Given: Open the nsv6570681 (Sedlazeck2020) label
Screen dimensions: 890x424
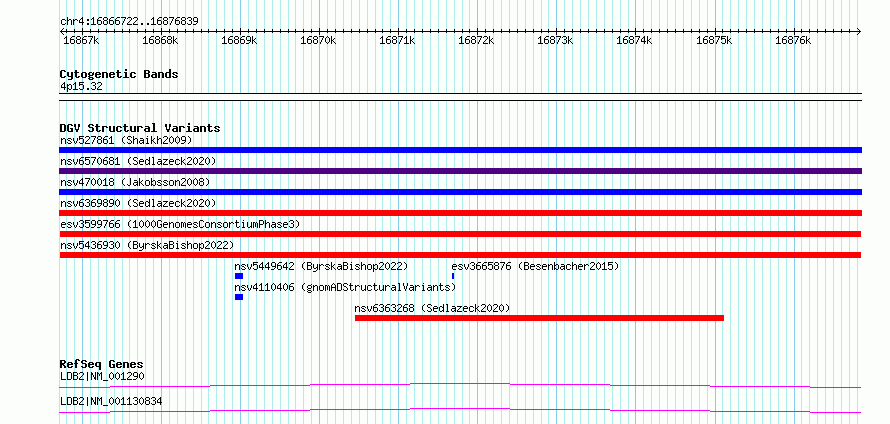Looking at the screenshot, I should pyautogui.click(x=138, y=161).
